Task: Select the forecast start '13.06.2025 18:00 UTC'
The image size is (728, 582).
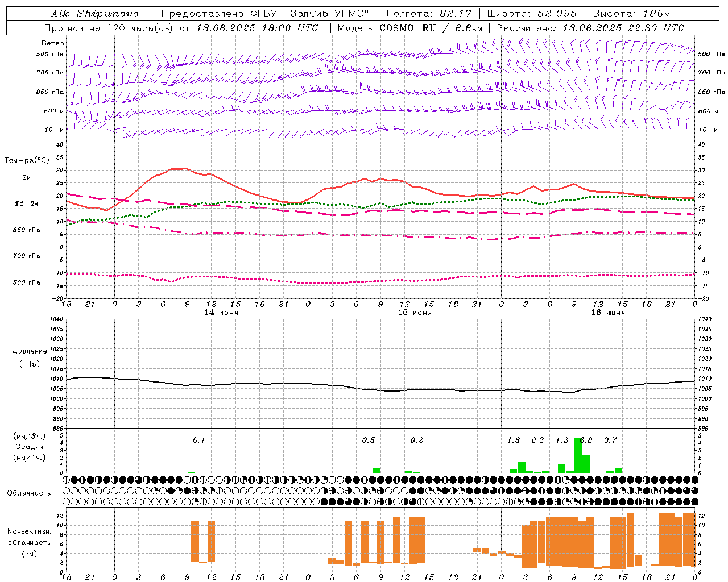Action: pos(258,28)
